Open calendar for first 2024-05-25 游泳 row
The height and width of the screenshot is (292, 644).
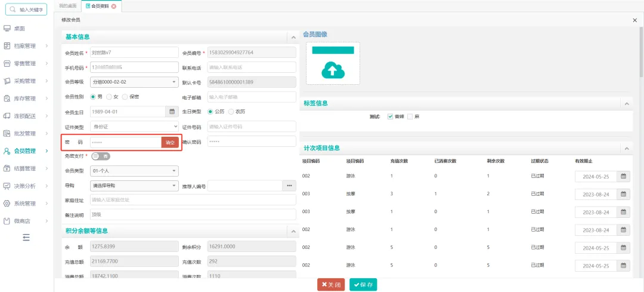tap(624, 176)
